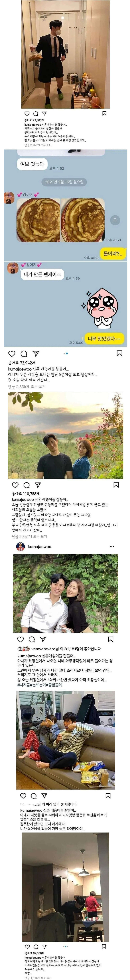Viewport: 130px width, 980px height.
Task: Open comments on the 97,503 likes post
Action: [x=36, y=113]
